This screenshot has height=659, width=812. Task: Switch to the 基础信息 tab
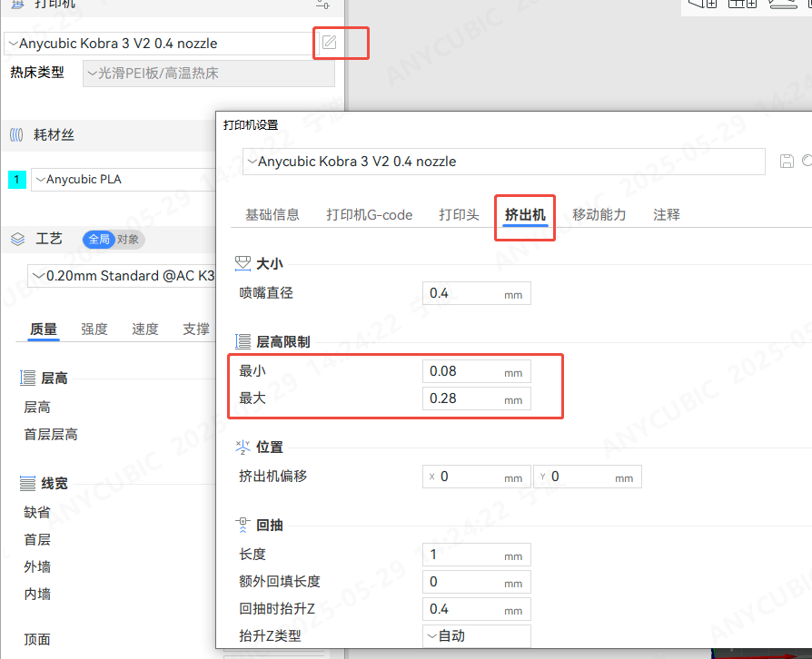tap(272, 215)
